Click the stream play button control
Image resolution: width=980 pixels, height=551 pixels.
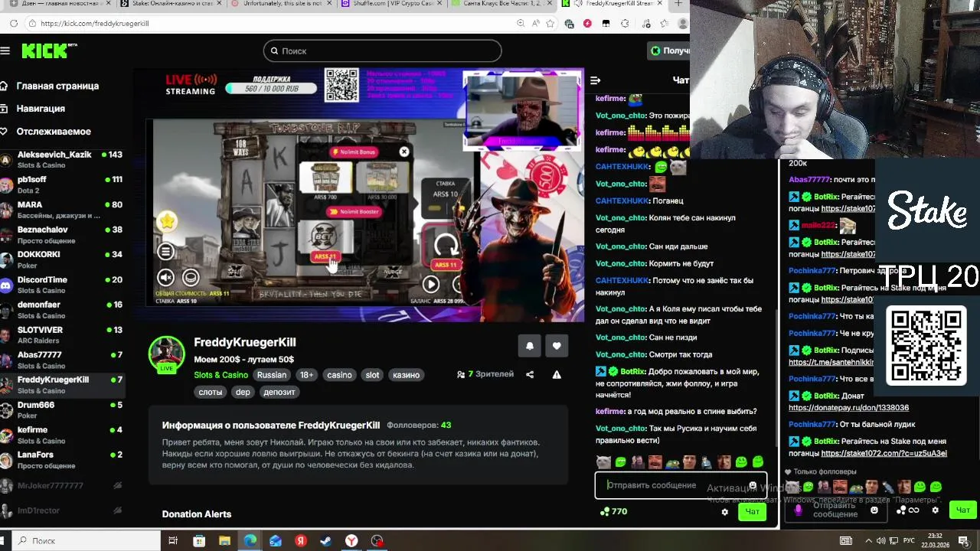point(431,284)
